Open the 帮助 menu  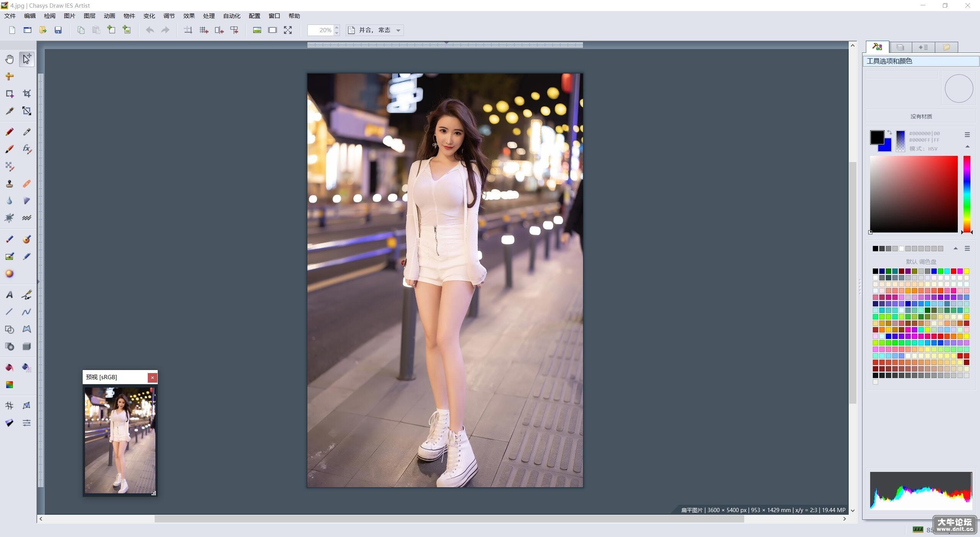point(294,16)
